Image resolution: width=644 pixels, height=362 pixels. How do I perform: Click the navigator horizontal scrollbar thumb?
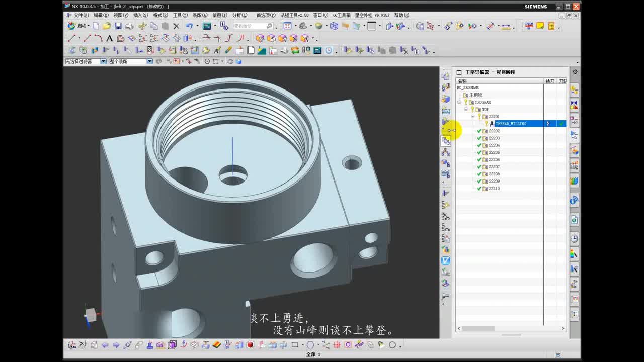(478, 329)
